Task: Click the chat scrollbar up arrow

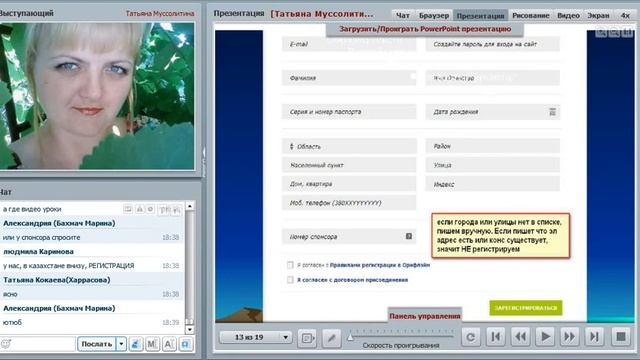Action: [189, 207]
